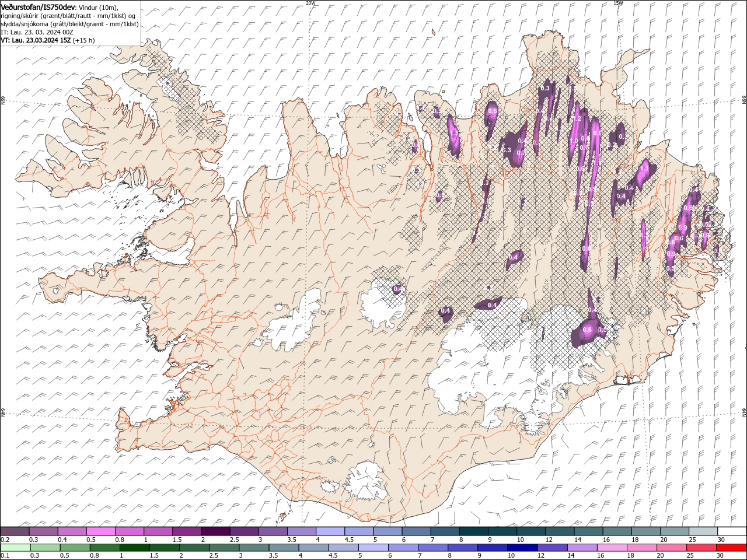Click the '0.1' label in the rain legend
The height and width of the screenshot is (560, 747).
click(x=5, y=556)
